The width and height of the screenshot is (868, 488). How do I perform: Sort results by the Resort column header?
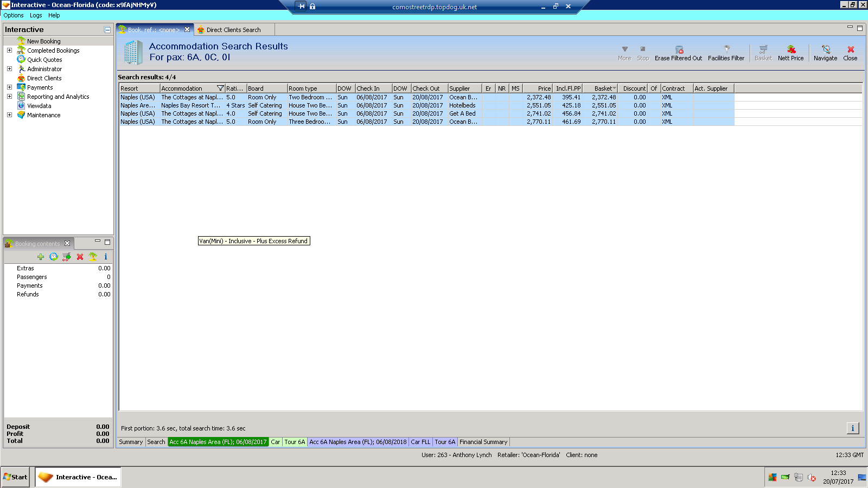point(139,88)
